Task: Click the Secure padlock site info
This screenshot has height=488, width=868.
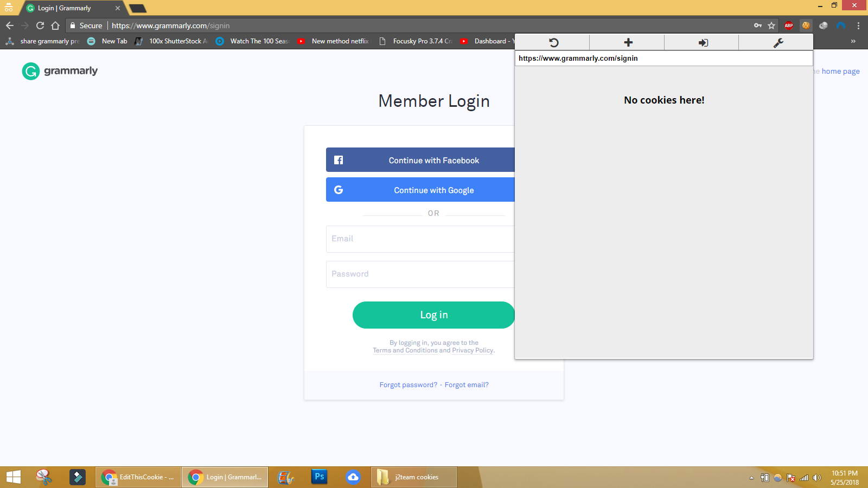Action: (x=86, y=25)
